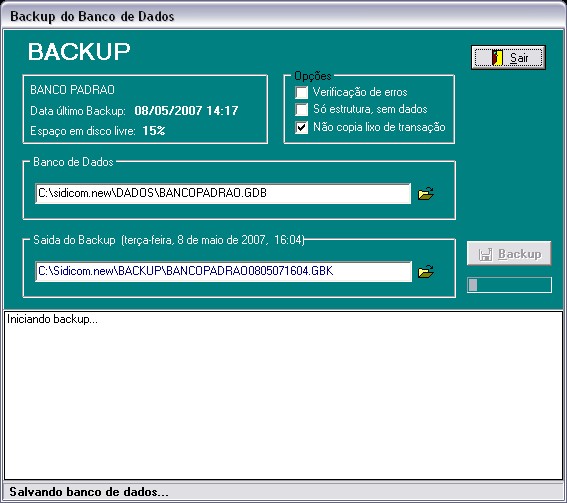Click the Backup button label
This screenshot has height=503, width=567.
pyautogui.click(x=520, y=254)
